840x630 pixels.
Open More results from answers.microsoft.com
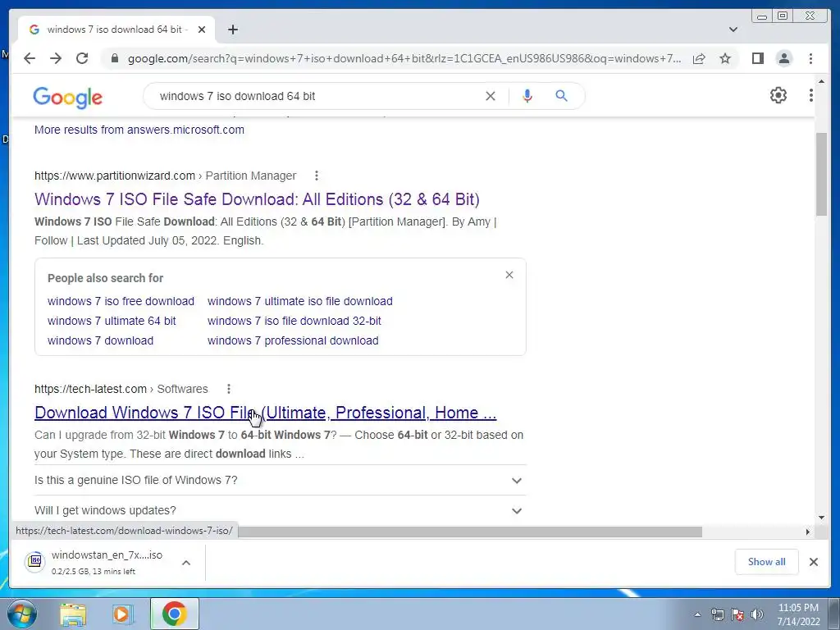[139, 130]
